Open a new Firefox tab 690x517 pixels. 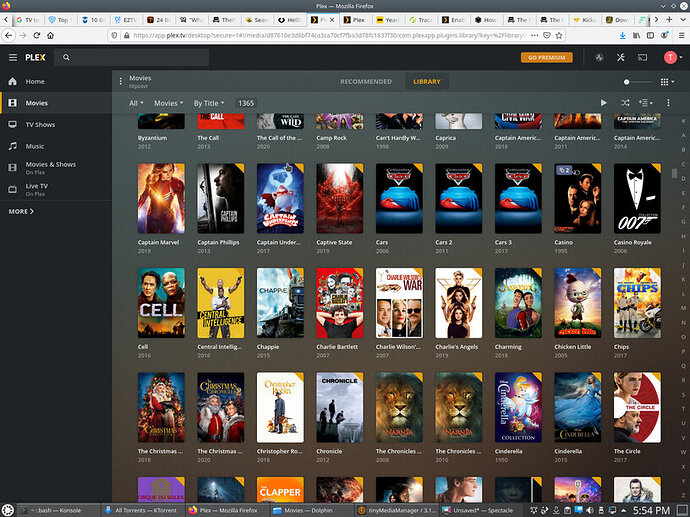pyautogui.click(x=669, y=20)
